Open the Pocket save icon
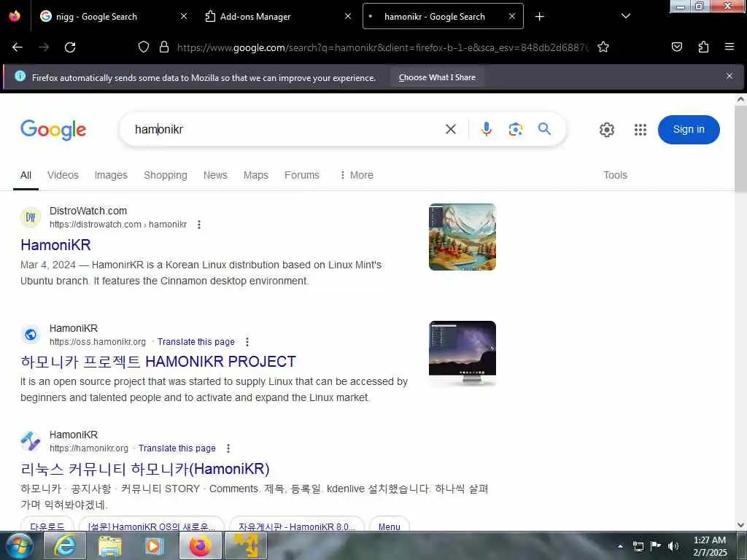Screen dimensions: 747x560 click(x=677, y=47)
